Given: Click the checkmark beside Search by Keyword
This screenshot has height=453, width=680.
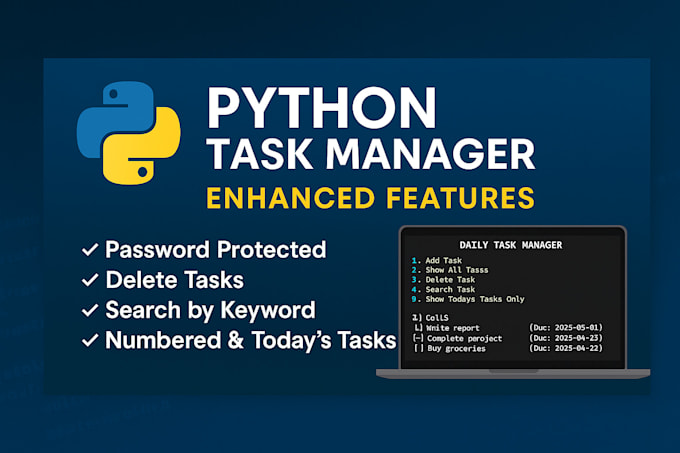Looking at the screenshot, I should tap(90, 310).
